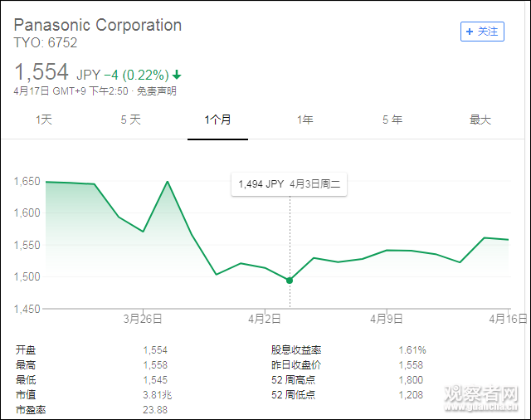
Task: Click the 52 周高点 value 1,800
Action: coord(411,379)
